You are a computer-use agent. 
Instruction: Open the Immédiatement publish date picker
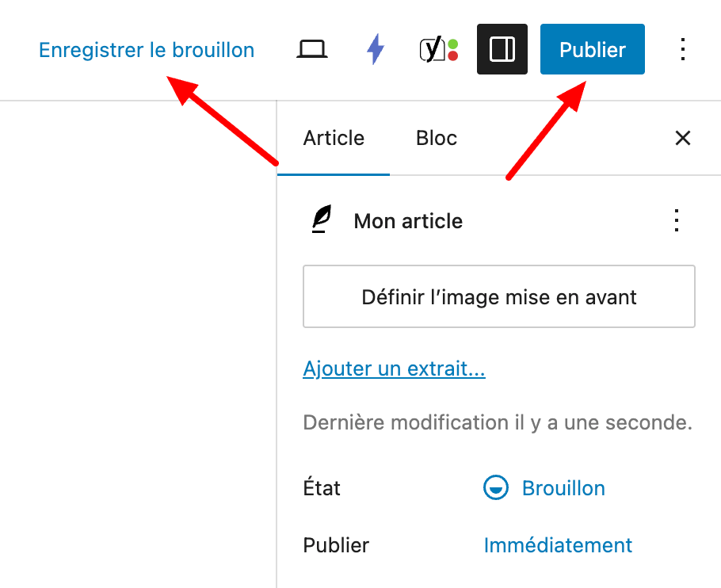tap(558, 545)
